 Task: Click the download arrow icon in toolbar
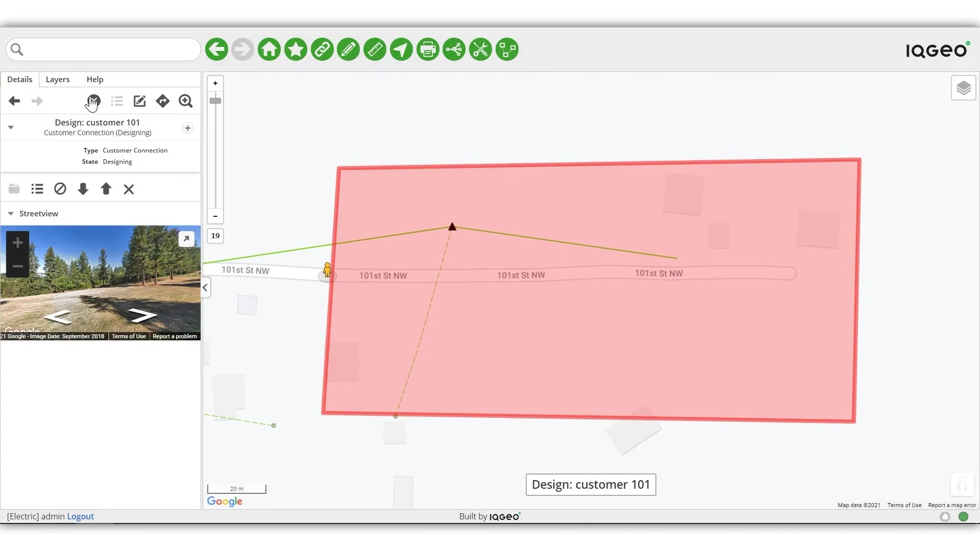83,189
